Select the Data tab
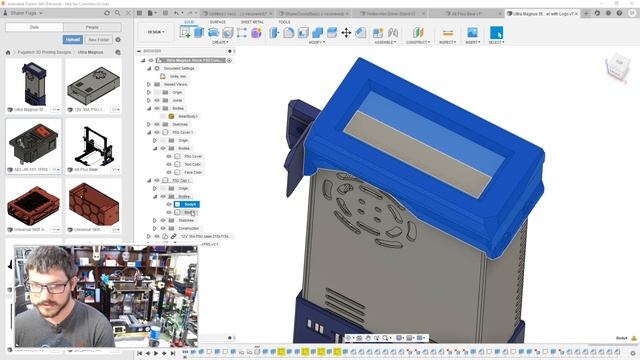 click(34, 27)
